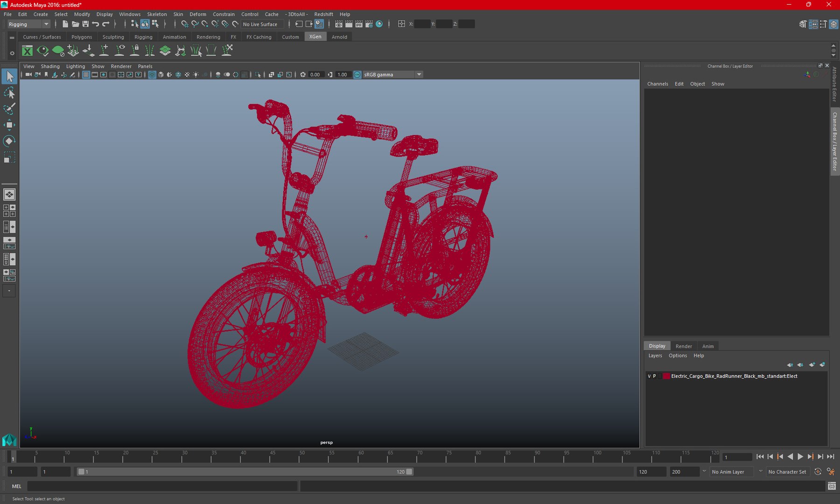Open sRGB gamma view transform dropdown
Viewport: 840px width, 504px height.
(393, 75)
